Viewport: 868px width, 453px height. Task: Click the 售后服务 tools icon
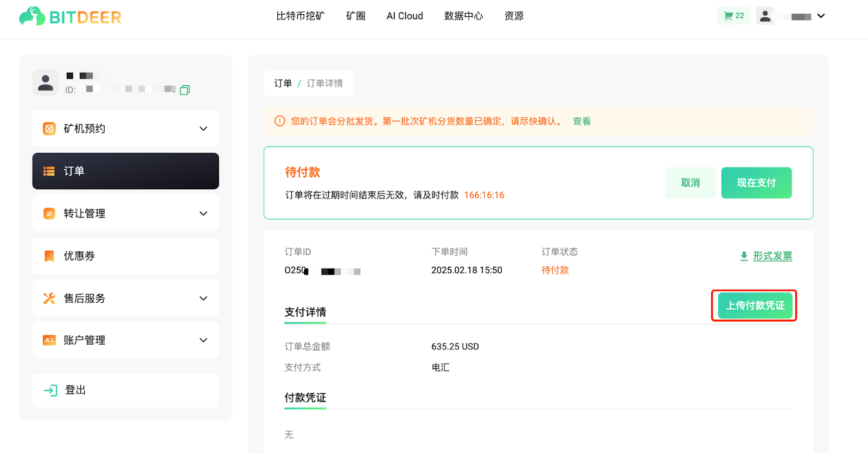point(49,298)
